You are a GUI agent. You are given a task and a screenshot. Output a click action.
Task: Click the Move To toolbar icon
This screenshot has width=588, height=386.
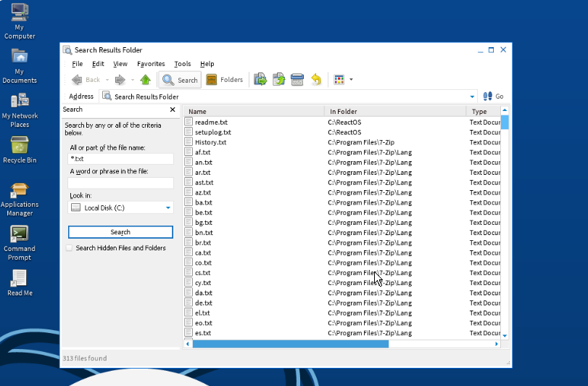tap(260, 80)
